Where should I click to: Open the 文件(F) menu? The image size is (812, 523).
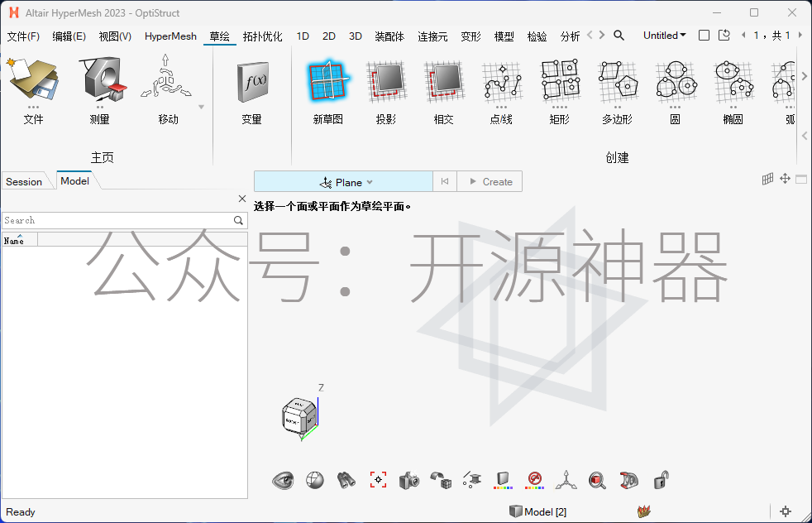coord(23,36)
